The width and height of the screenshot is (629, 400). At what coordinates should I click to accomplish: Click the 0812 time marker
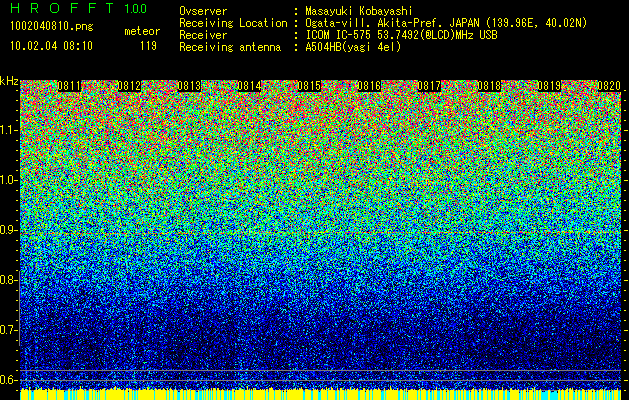[x=129, y=86]
